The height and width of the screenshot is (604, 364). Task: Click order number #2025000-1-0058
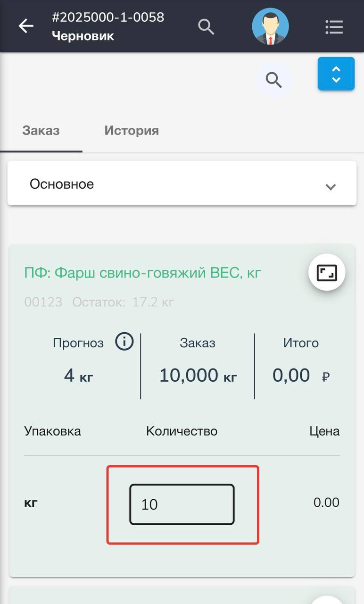tap(108, 17)
